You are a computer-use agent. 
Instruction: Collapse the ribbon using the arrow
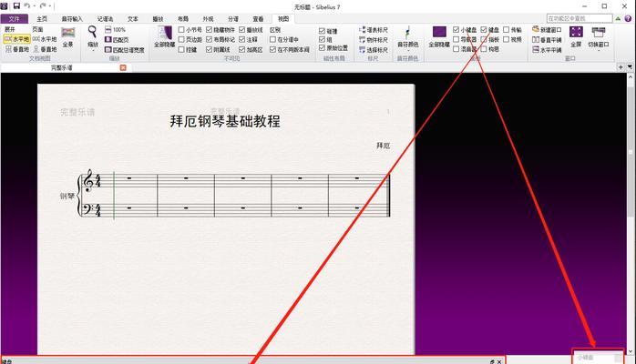tap(619, 18)
